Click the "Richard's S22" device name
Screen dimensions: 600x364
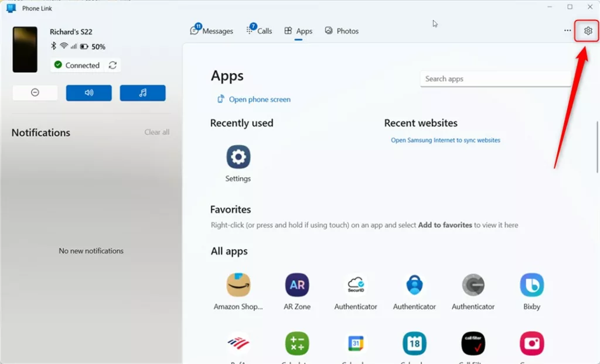pyautogui.click(x=71, y=32)
